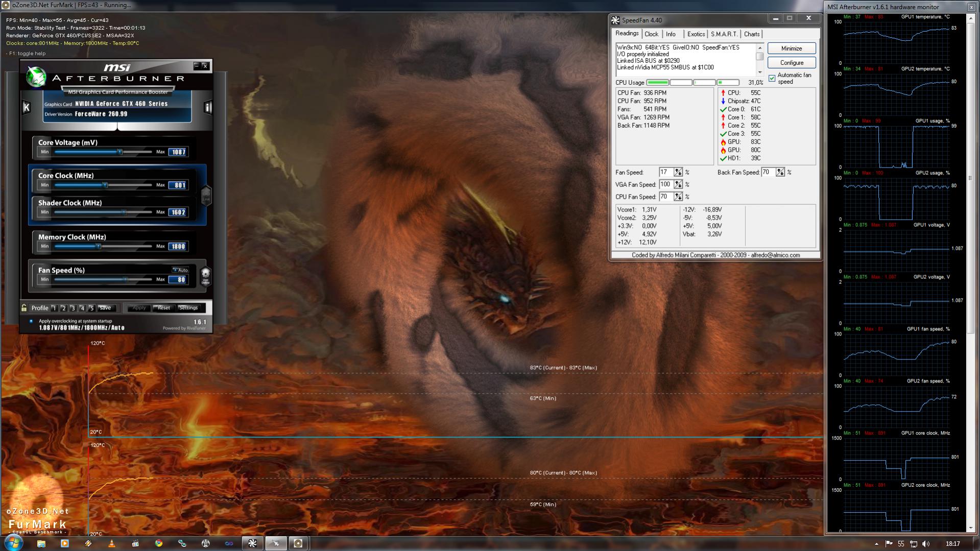Reset Afterburner clocks with Reset button

pyautogui.click(x=163, y=308)
